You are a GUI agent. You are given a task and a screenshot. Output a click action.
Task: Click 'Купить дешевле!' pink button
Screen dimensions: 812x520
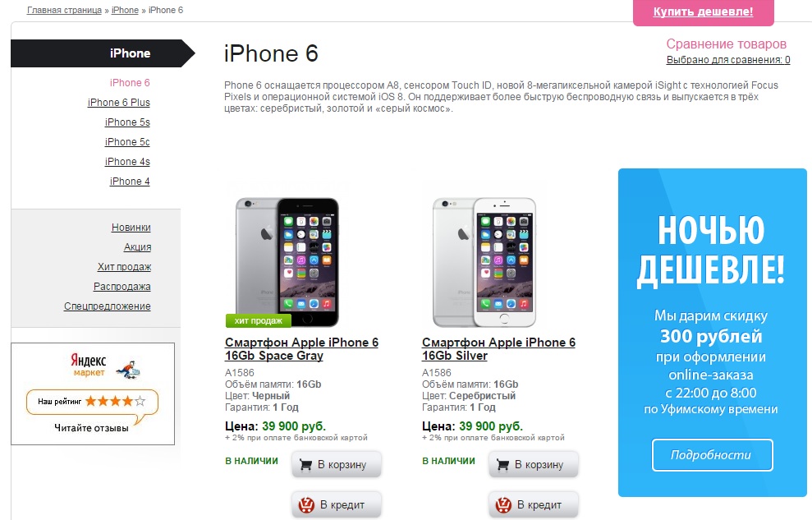pyautogui.click(x=704, y=12)
